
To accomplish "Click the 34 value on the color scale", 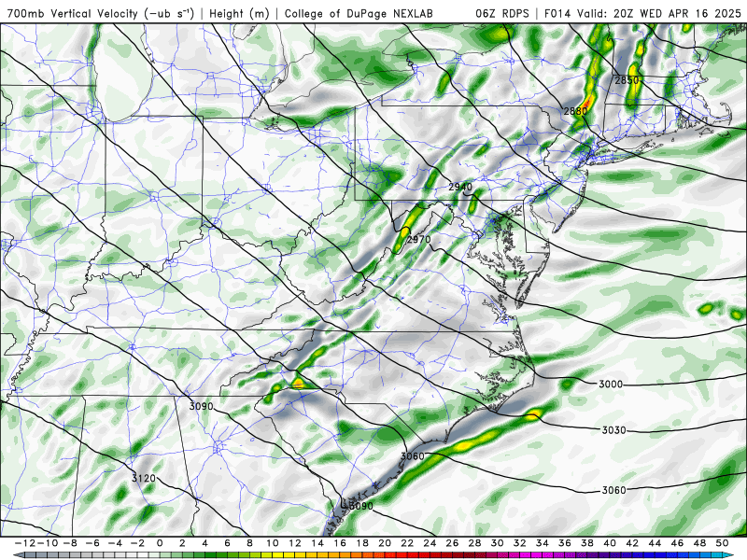I will tap(543, 543).
